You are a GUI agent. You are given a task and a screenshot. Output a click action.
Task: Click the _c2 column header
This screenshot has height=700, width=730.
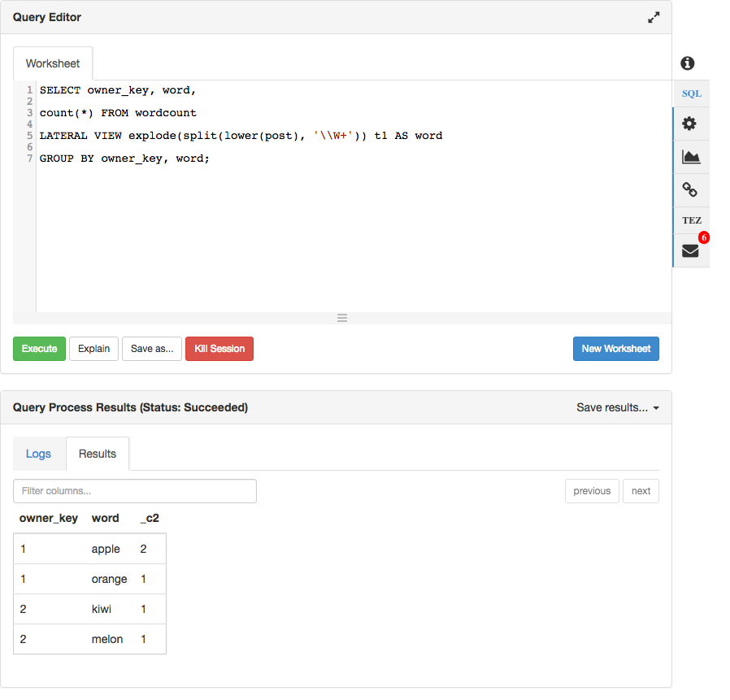click(x=150, y=519)
